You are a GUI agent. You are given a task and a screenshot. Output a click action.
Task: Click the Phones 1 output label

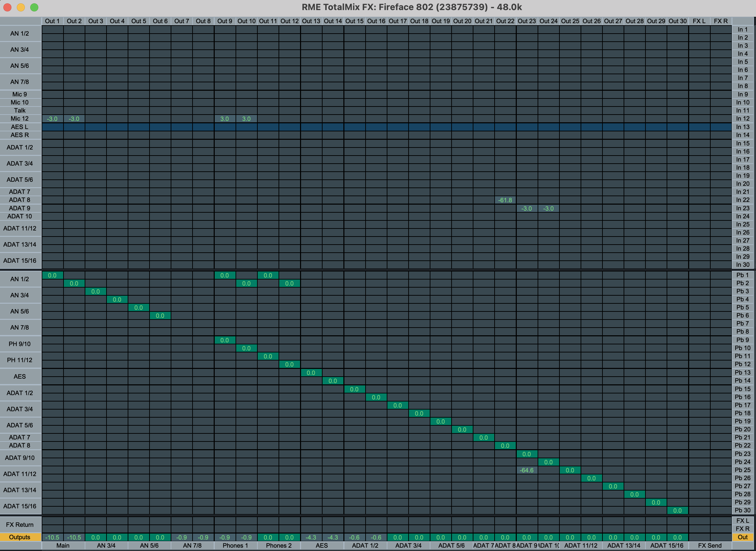tap(235, 546)
